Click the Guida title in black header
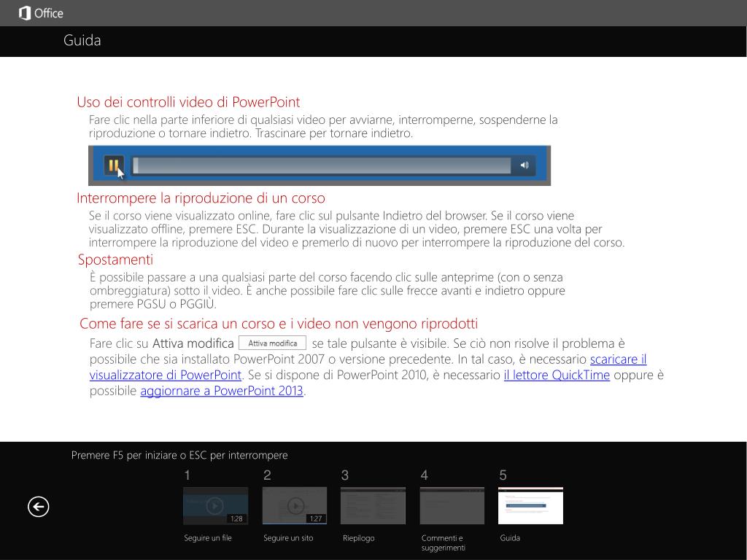The width and height of the screenshot is (747, 560). pos(82,41)
